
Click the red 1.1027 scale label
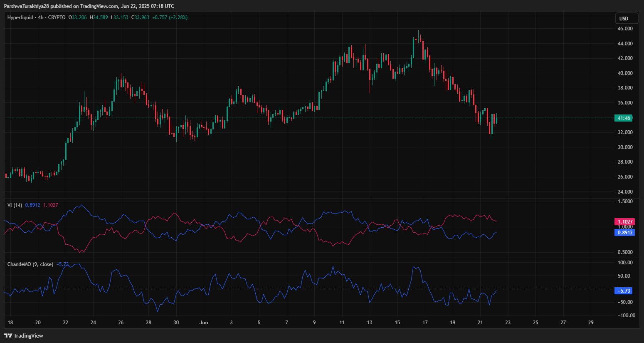tap(624, 222)
